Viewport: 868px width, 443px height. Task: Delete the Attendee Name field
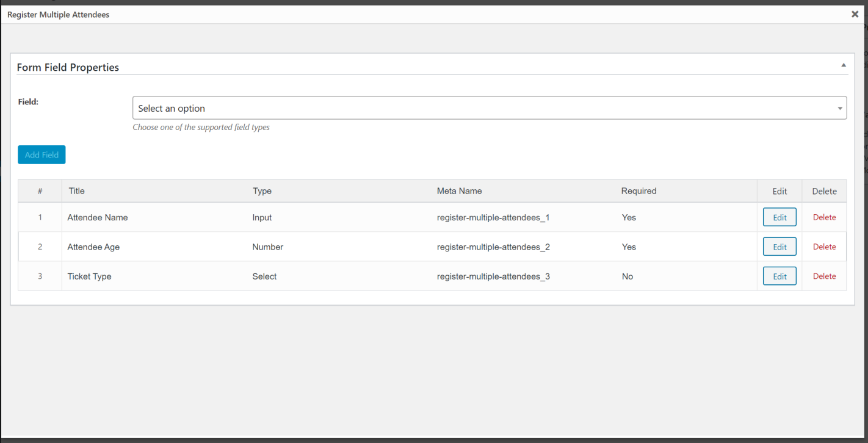coord(824,217)
